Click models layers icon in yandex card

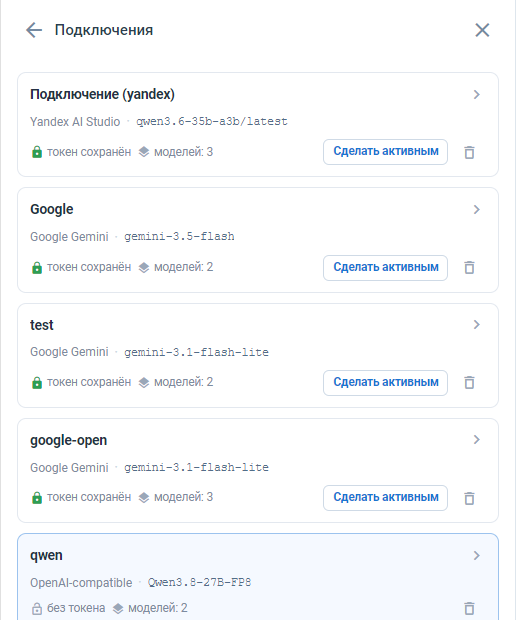[x=144, y=152]
